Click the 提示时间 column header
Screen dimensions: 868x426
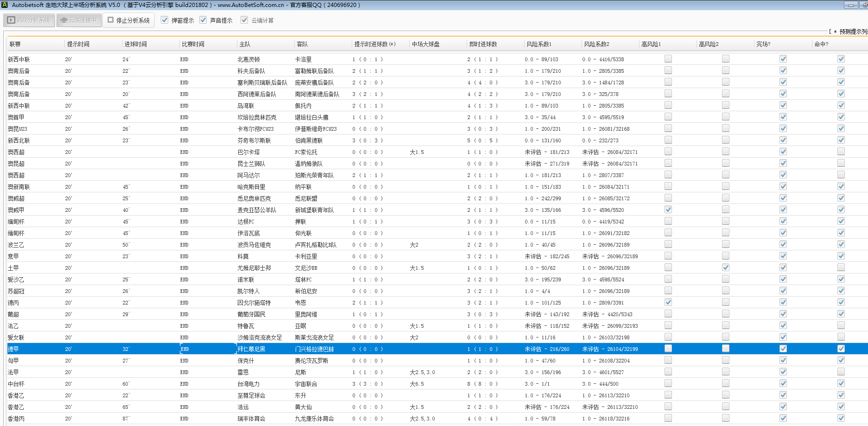tap(78, 44)
